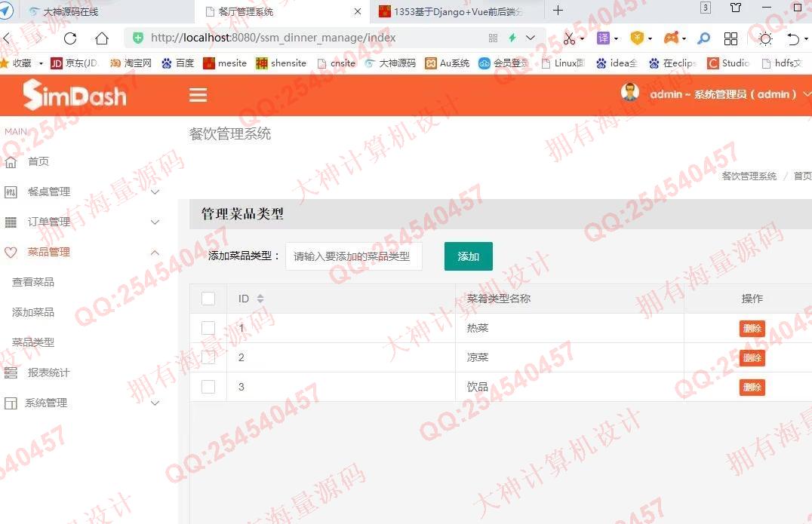Open the apps grid icon
The height and width of the screenshot is (524, 812).
[730, 38]
